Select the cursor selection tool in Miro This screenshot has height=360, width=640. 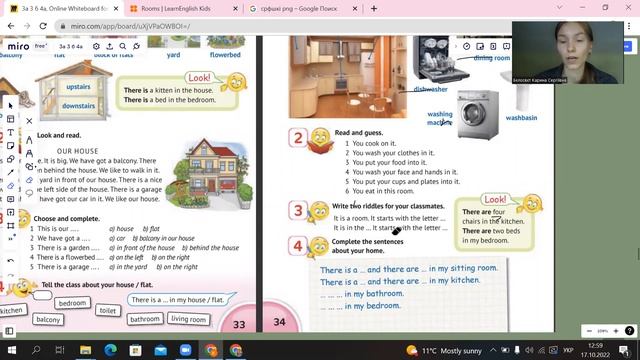click(11, 106)
